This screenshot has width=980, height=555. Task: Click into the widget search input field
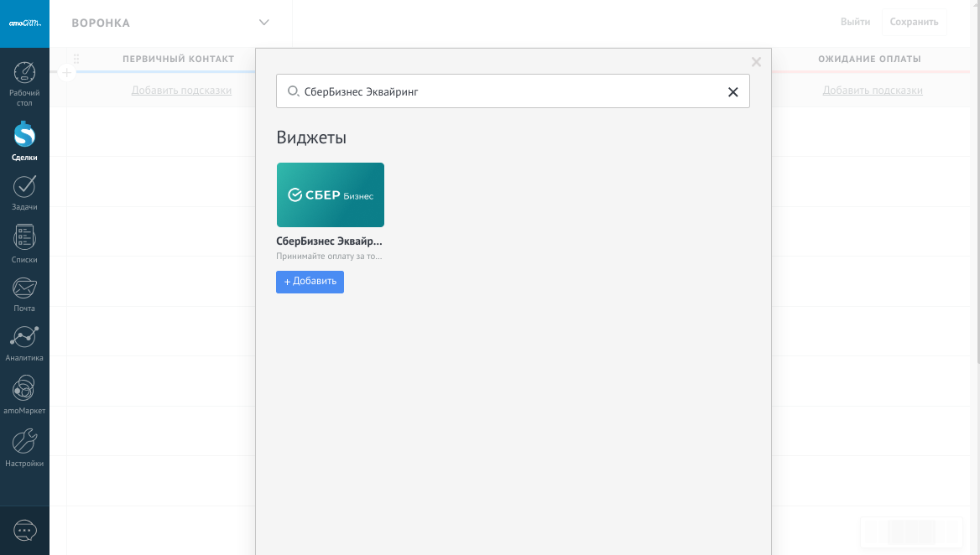503,91
